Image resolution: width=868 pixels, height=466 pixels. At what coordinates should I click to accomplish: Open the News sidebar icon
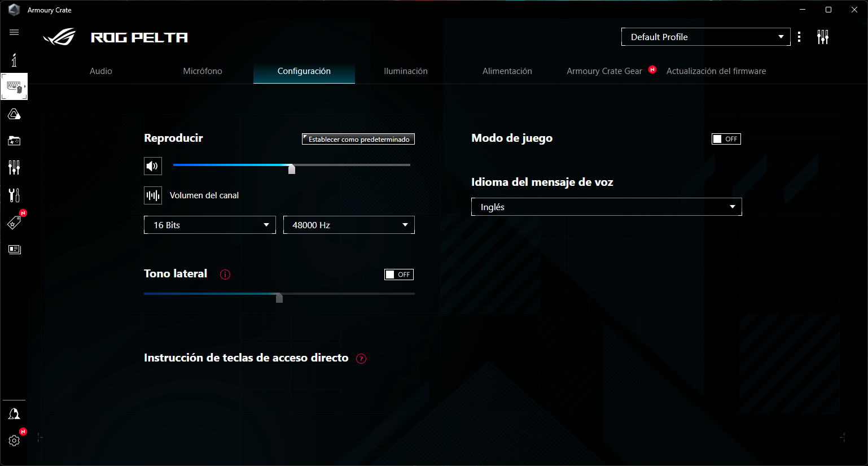[x=14, y=249]
